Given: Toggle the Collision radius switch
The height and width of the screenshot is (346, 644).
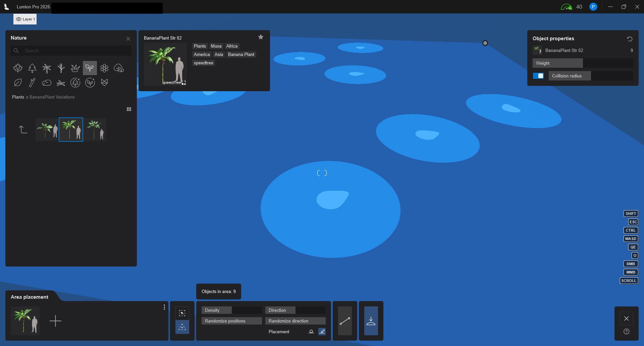Looking at the screenshot, I should 538,76.
